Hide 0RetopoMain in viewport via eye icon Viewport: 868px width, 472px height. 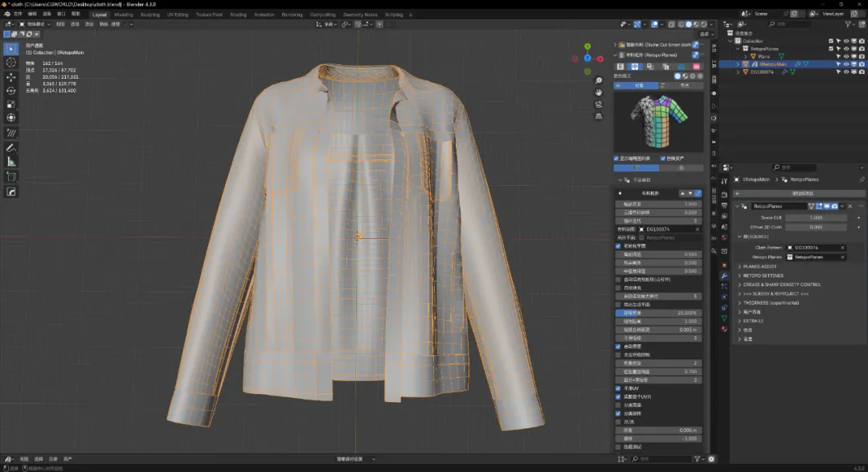(846, 64)
